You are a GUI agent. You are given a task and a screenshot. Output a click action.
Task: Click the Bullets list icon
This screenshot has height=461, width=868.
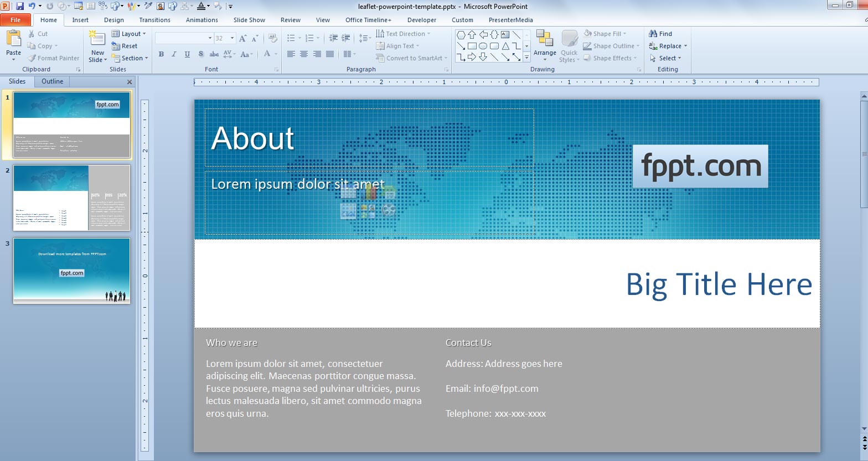[x=291, y=38]
